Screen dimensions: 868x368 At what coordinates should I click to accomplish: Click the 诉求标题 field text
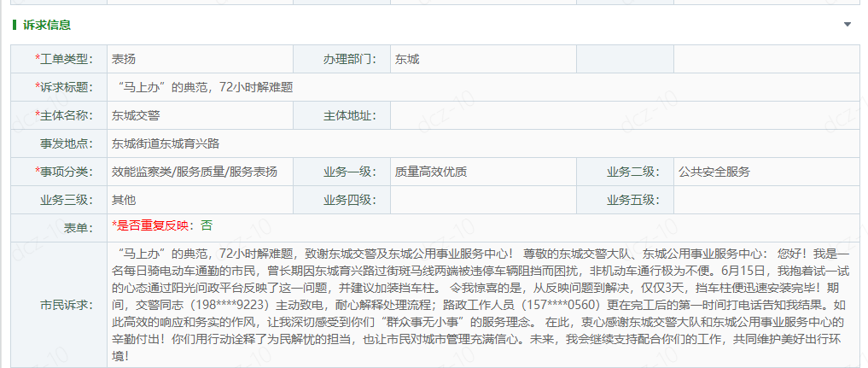click(205, 87)
